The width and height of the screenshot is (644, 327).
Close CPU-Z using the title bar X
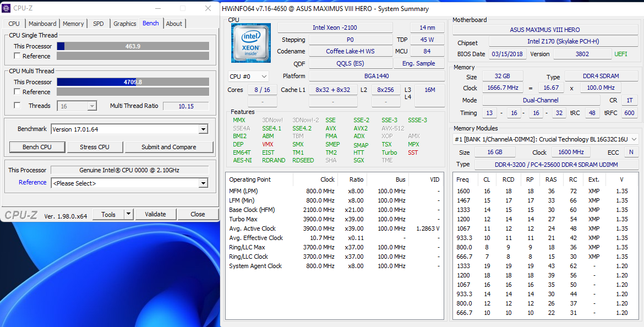click(208, 8)
